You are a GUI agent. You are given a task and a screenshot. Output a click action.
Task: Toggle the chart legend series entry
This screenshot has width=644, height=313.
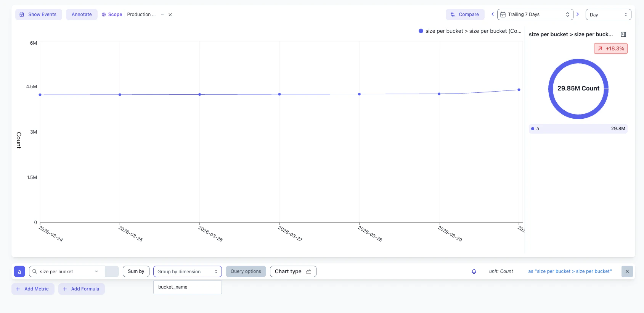[470, 31]
